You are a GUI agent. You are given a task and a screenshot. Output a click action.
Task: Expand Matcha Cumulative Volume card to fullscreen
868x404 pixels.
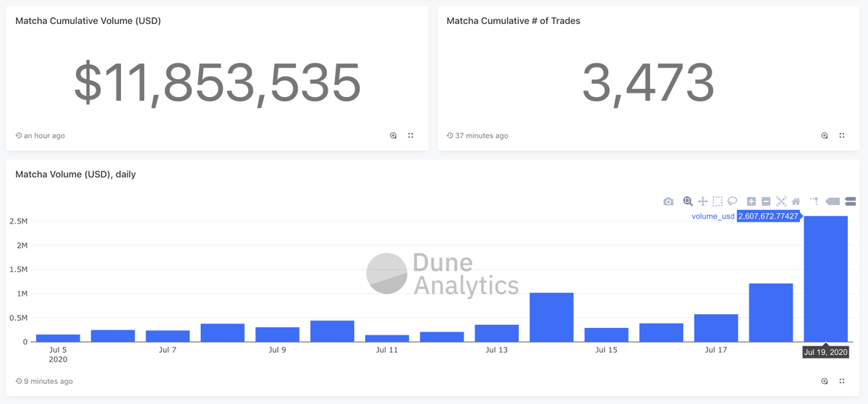pyautogui.click(x=411, y=135)
